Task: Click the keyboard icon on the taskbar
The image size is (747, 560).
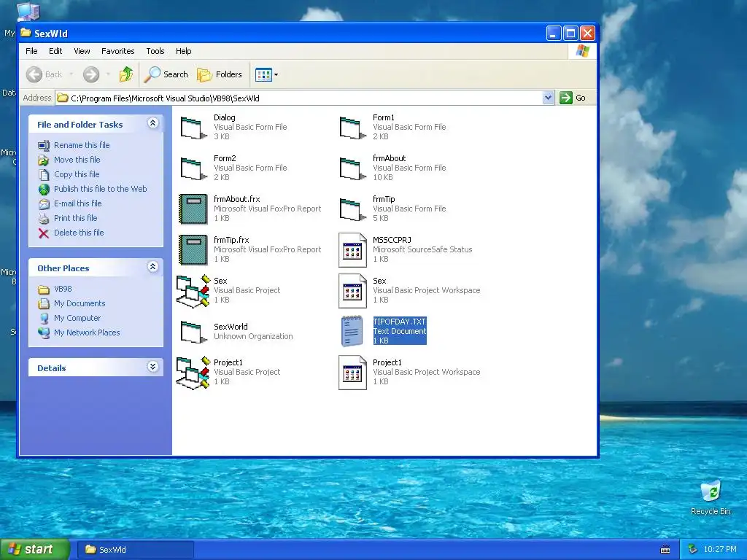Action: pos(665,550)
